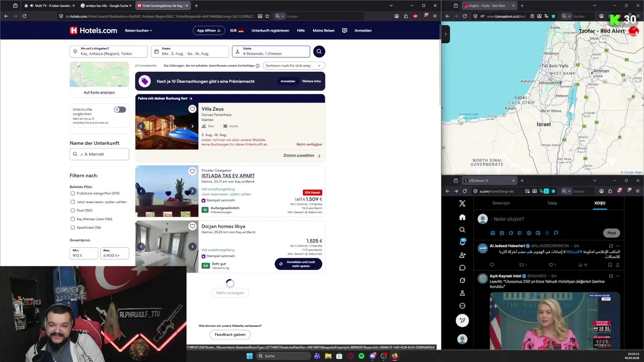Toggle the Unterkünfte vergleichen switch

click(x=120, y=110)
